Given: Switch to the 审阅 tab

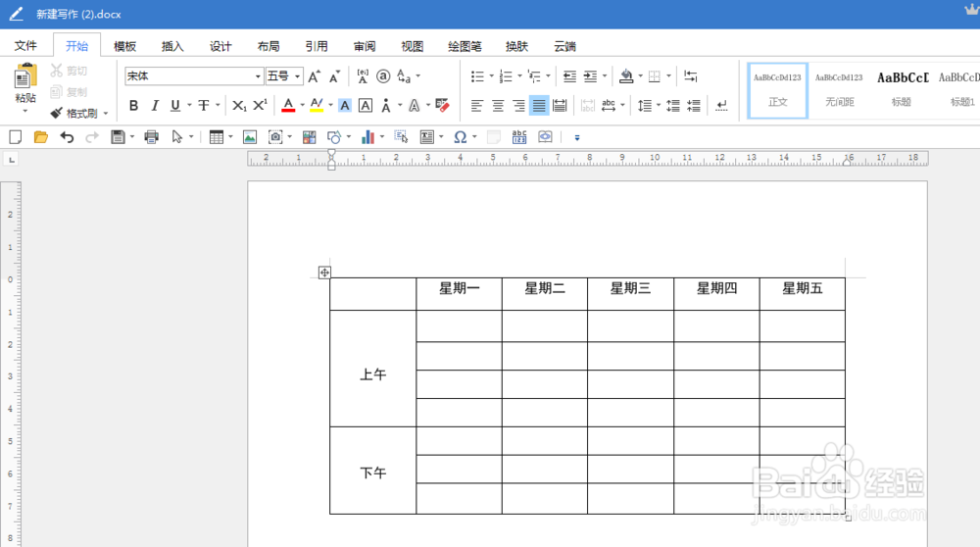Looking at the screenshot, I should click(365, 46).
